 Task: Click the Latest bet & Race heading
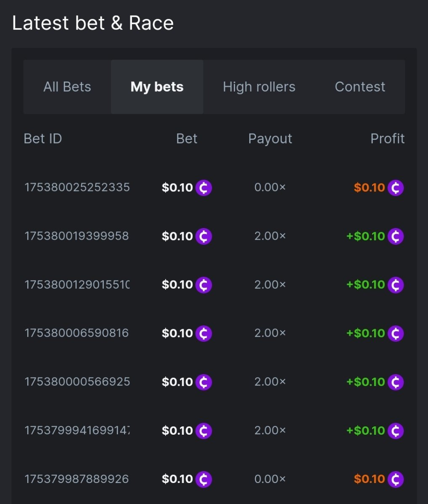93,23
